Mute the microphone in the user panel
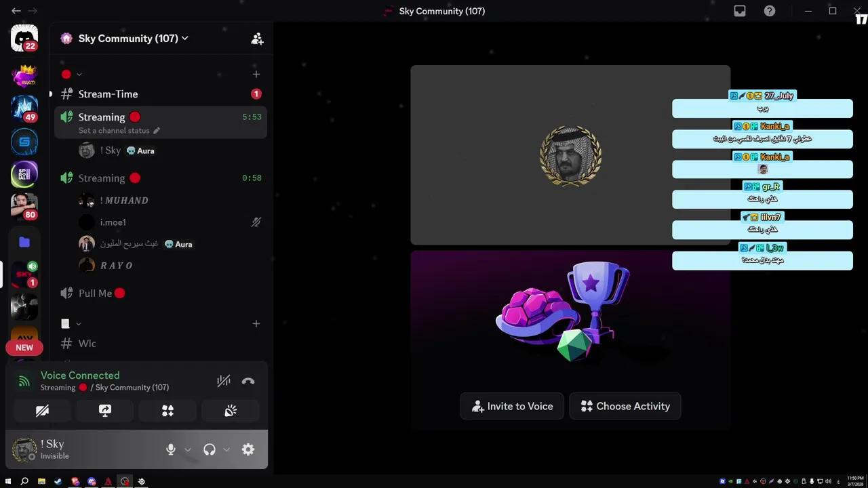Screen dimensions: 868x488 point(171,449)
